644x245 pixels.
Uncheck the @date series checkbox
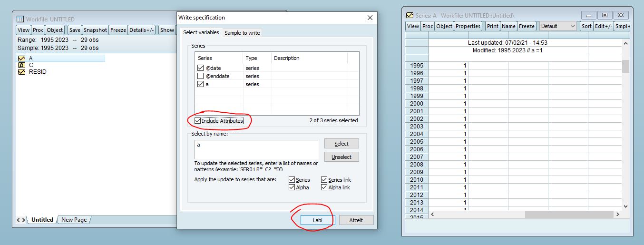[x=200, y=68]
